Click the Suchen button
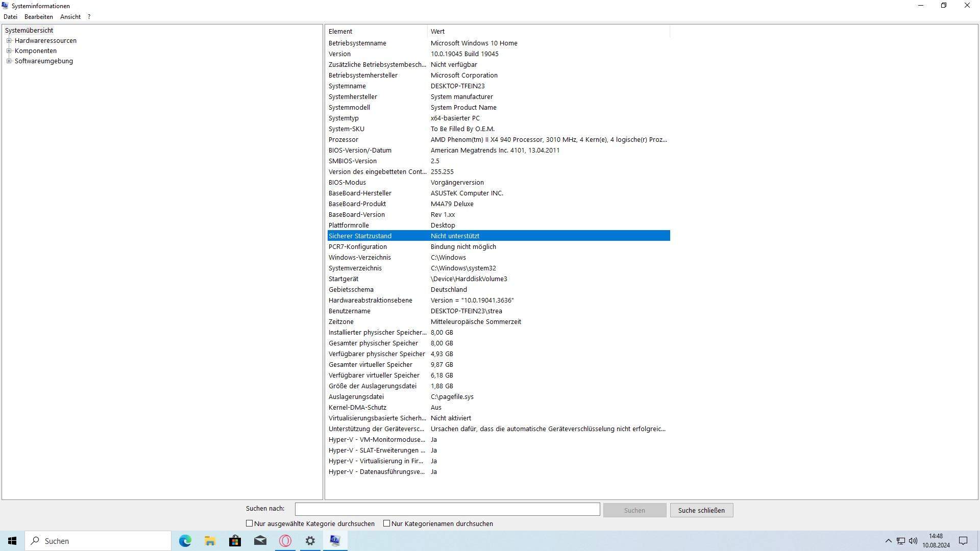980x551 pixels. (634, 510)
